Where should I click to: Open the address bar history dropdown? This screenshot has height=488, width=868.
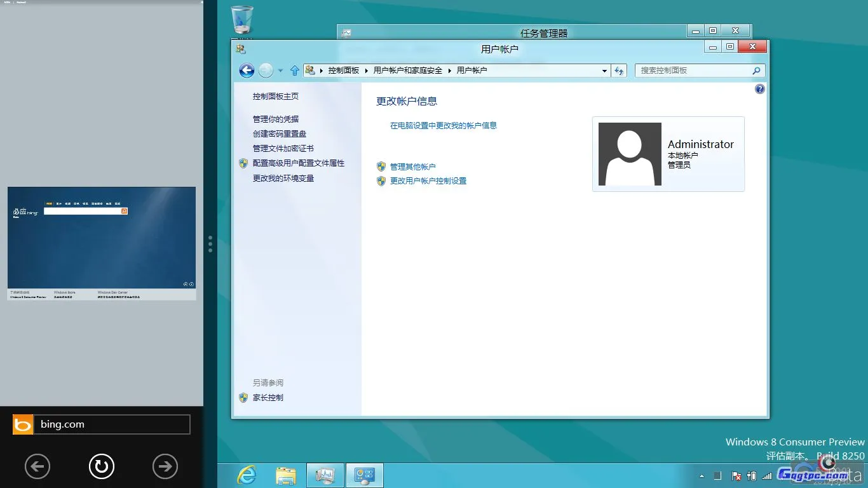[x=604, y=71]
